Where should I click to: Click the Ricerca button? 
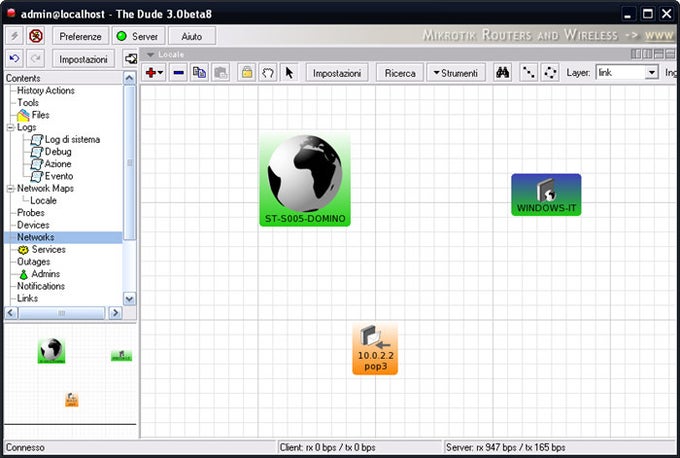tap(400, 73)
